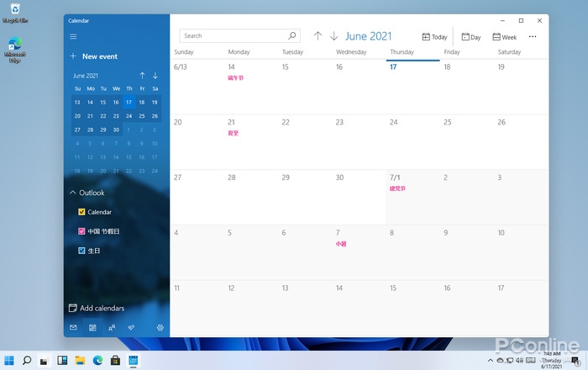Go to previous month in mini calendar
588x370 pixels.
click(x=142, y=76)
